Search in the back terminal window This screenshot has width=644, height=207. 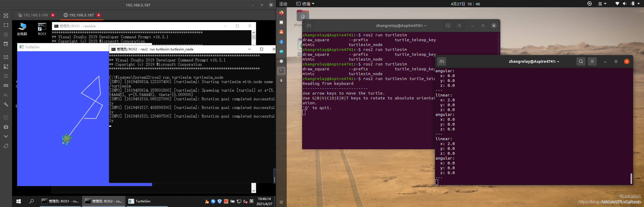pyautogui.click(x=448, y=26)
